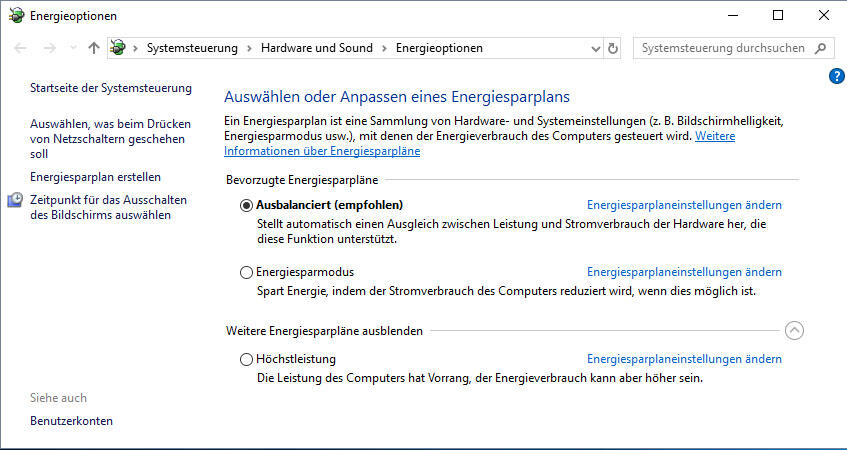Open Energiesparplan erstellen link
The width and height of the screenshot is (847, 450).
coord(95,177)
